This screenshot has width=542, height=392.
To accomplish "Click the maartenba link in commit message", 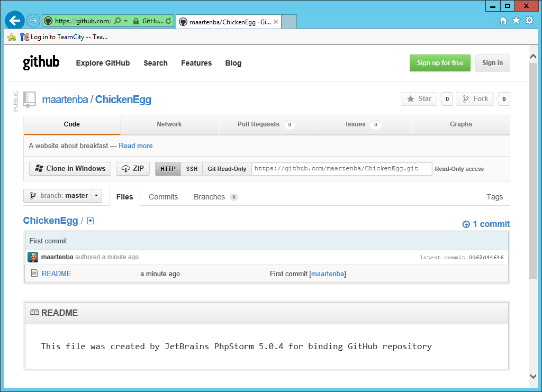I will (328, 274).
